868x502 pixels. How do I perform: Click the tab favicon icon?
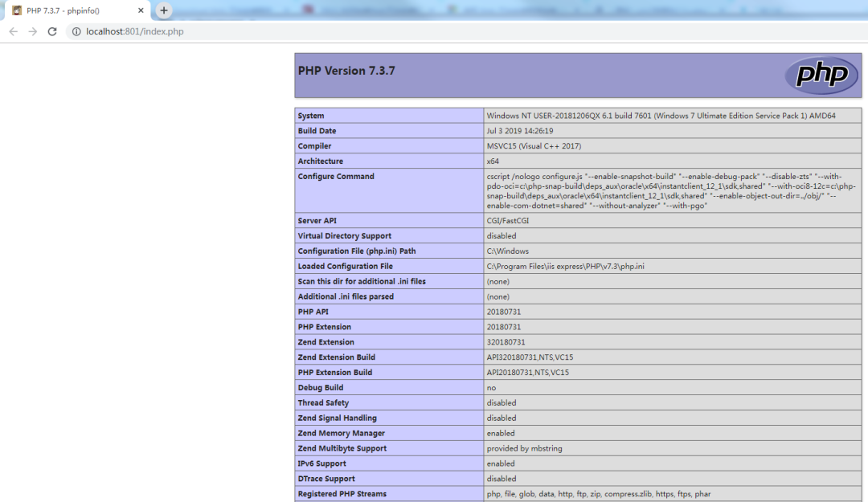pos(17,10)
